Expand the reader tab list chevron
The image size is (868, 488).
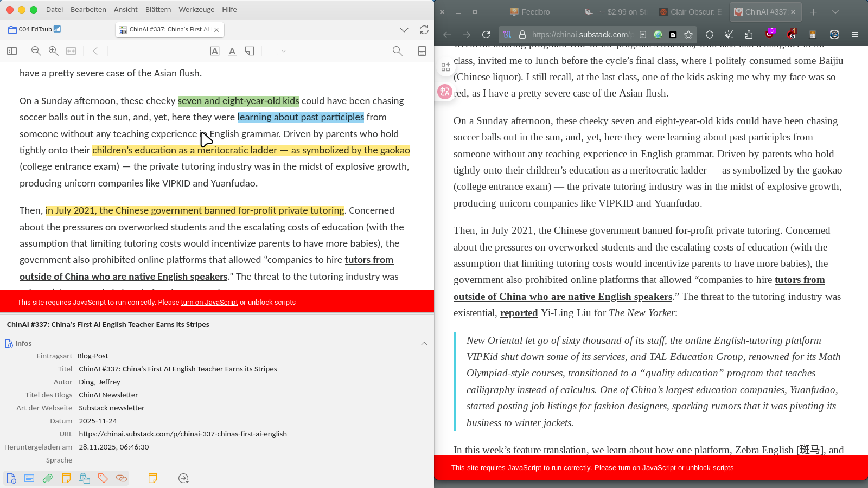point(404,30)
